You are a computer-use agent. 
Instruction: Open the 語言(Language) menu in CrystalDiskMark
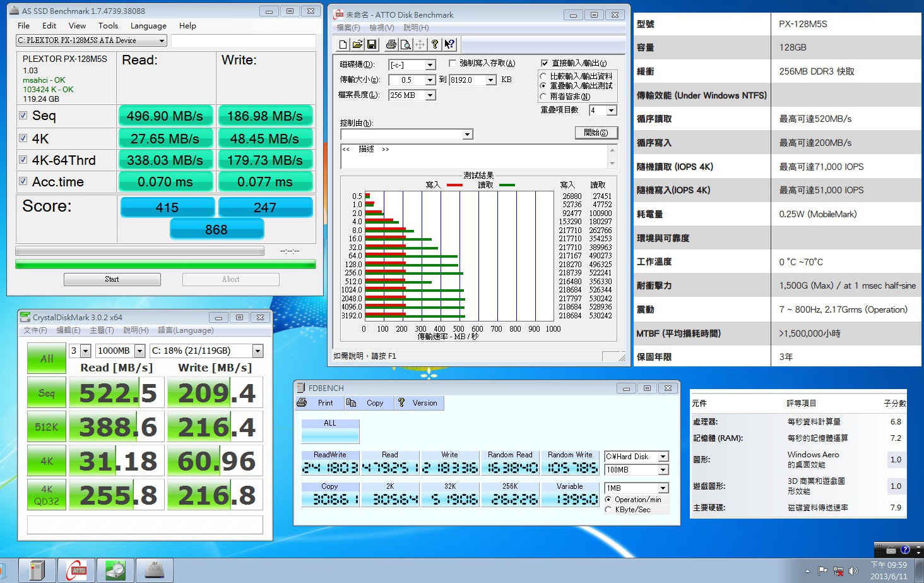click(x=186, y=330)
